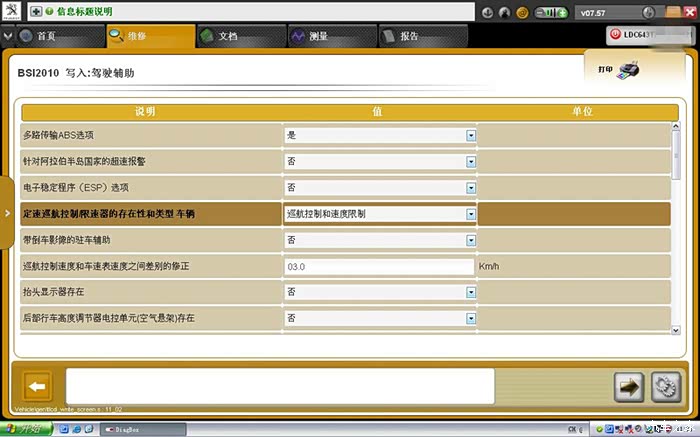Open the 针对阿拉伯半岛国家的超速报警 dropdown
This screenshot has height=437, width=700.
(x=470, y=161)
